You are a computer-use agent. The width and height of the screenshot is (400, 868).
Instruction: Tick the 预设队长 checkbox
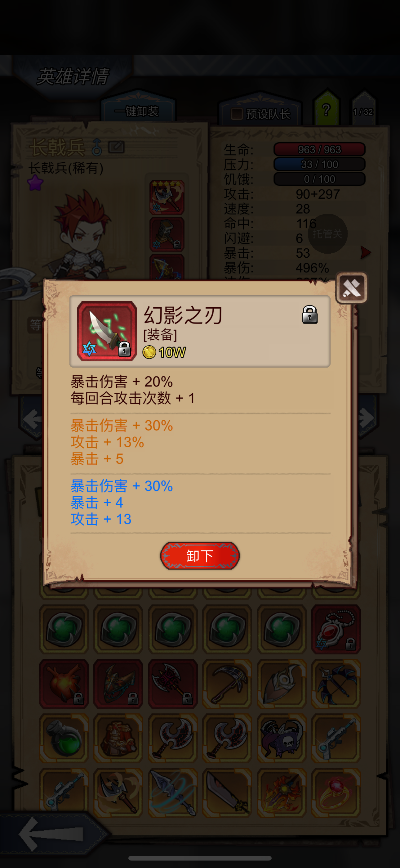click(x=237, y=114)
